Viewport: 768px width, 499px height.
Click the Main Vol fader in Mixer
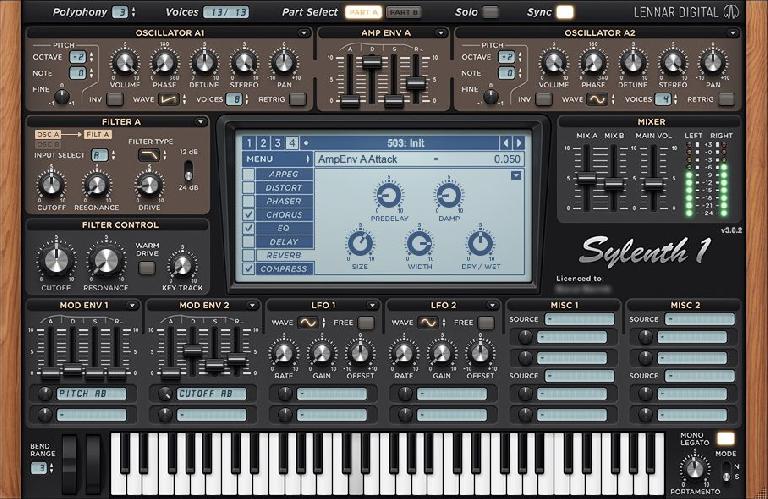point(653,184)
